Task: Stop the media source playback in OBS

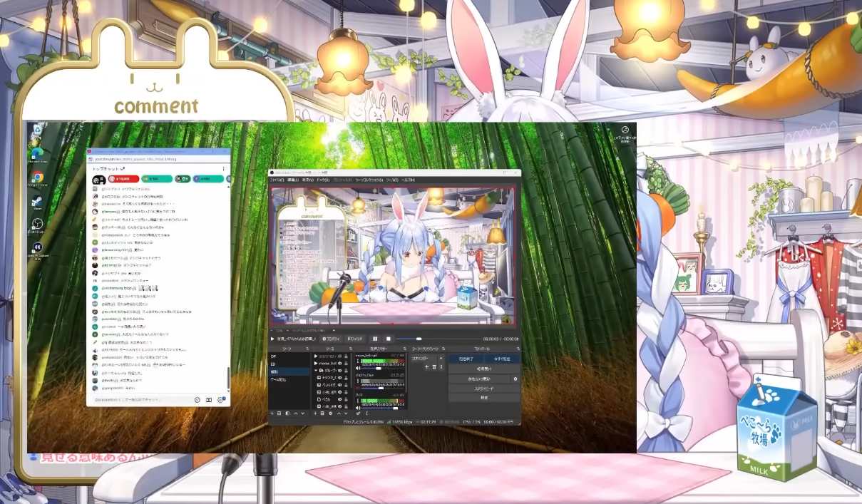Action: point(388,339)
